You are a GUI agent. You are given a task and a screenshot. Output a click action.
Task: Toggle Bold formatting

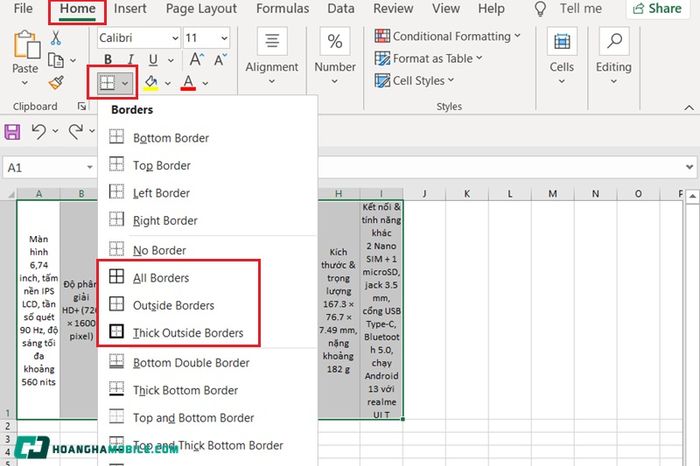pyautogui.click(x=108, y=60)
